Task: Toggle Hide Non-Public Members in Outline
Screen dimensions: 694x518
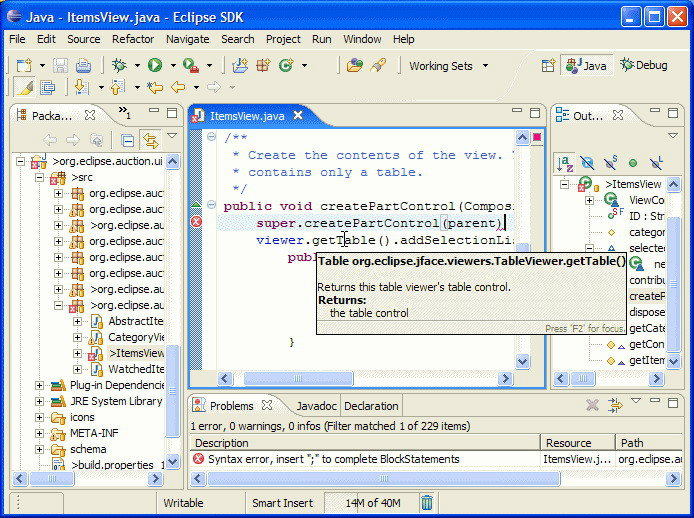Action: [633, 163]
